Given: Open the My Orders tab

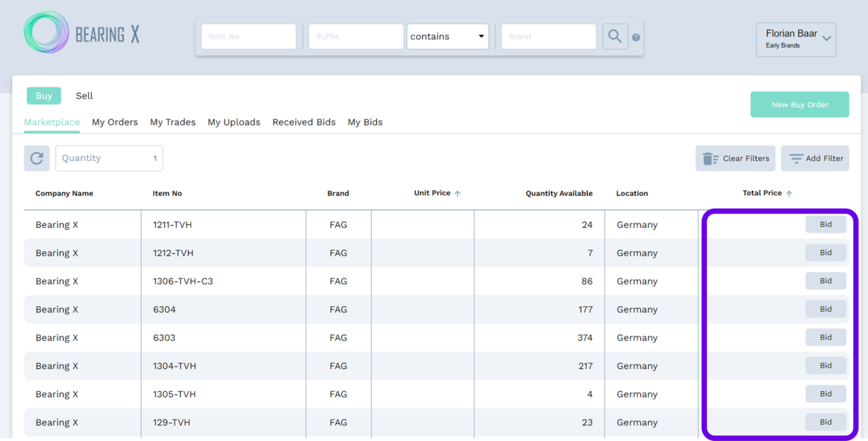Looking at the screenshot, I should point(115,122).
